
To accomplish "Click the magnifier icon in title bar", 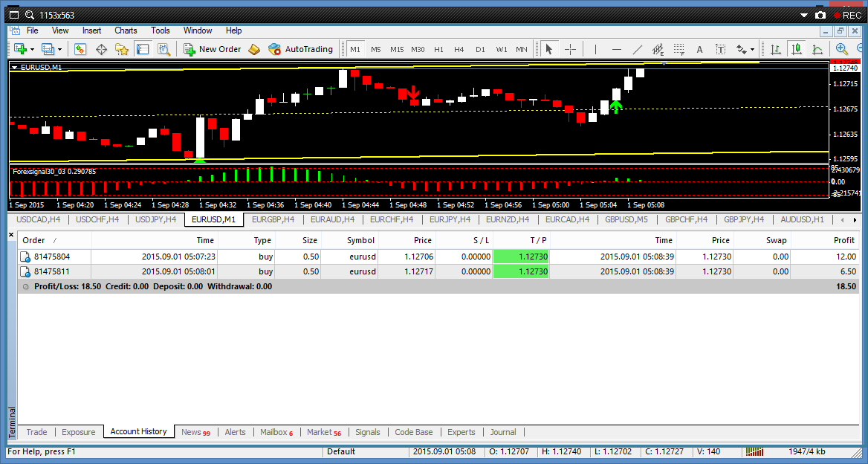I will [30, 15].
